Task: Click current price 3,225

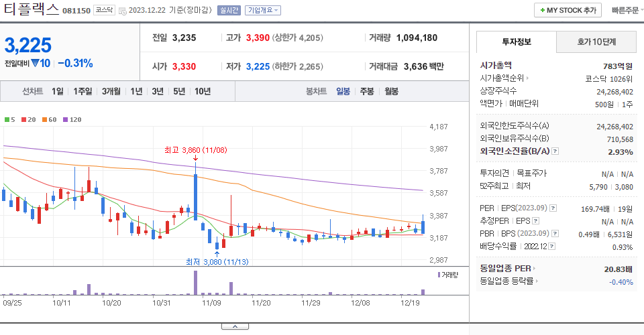Action: click(28, 45)
